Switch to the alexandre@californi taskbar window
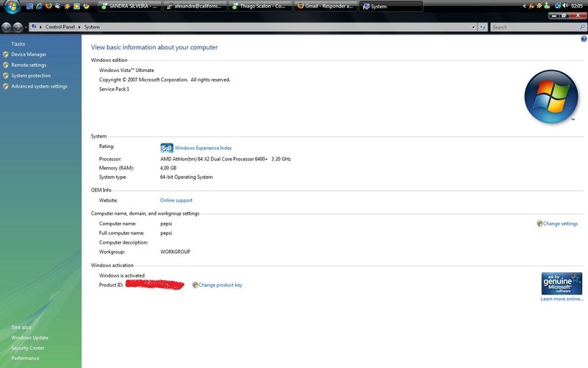588x368 pixels. pyautogui.click(x=196, y=6)
